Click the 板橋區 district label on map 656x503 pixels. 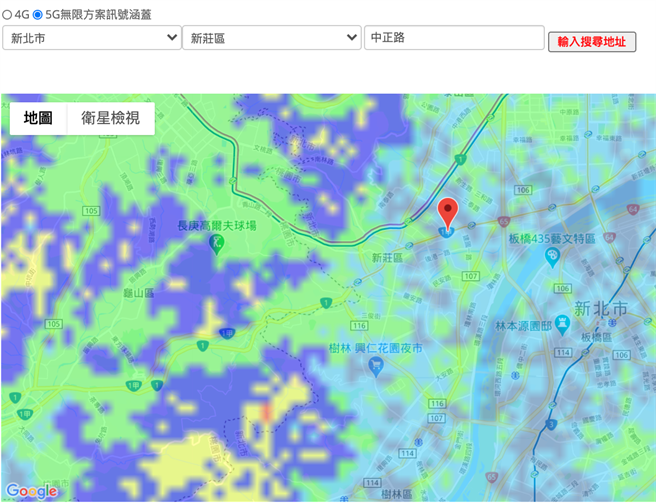[597, 337]
